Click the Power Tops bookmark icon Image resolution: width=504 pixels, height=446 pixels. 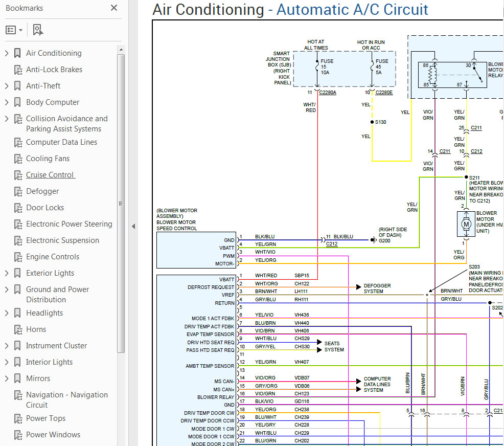(18, 419)
